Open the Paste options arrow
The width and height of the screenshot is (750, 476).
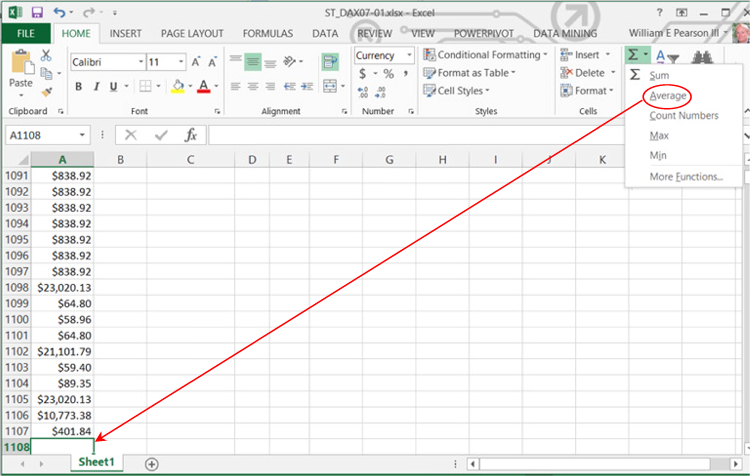(x=21, y=95)
